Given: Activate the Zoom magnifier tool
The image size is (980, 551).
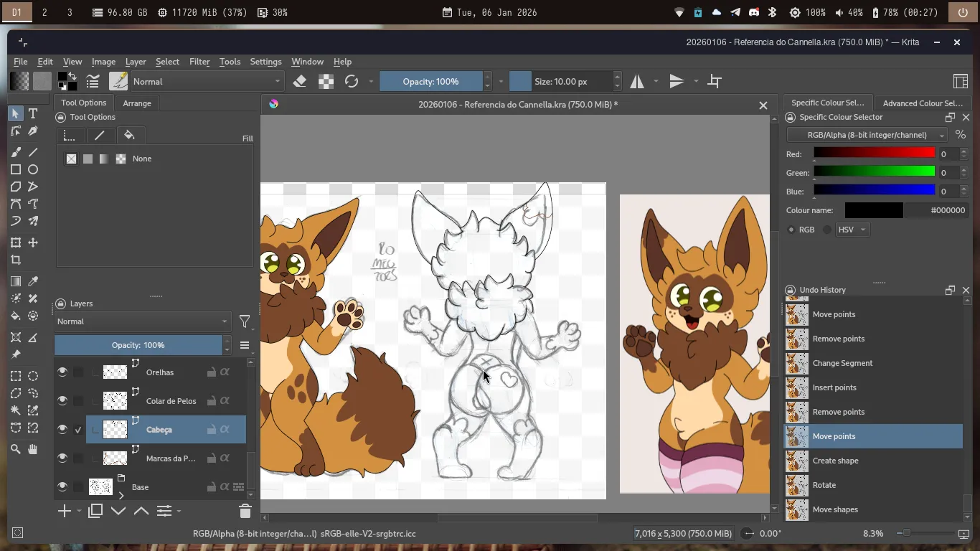Looking at the screenshot, I should click(16, 449).
